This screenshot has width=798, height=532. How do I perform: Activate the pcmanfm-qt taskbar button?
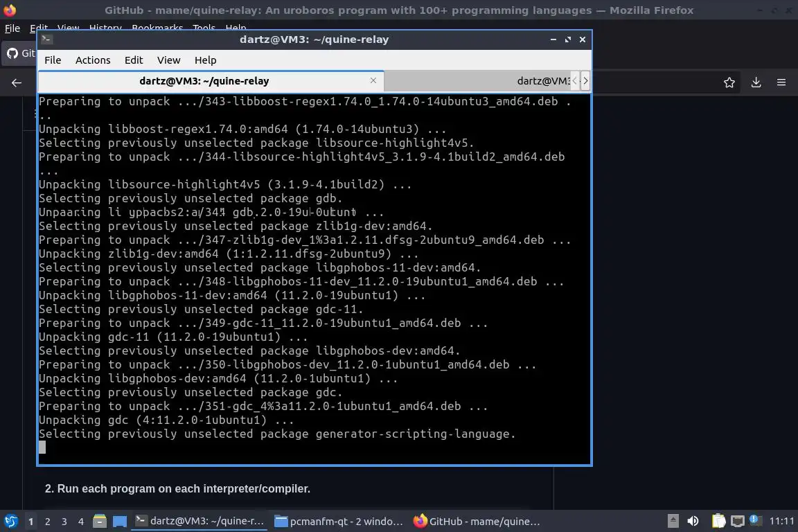(x=339, y=522)
